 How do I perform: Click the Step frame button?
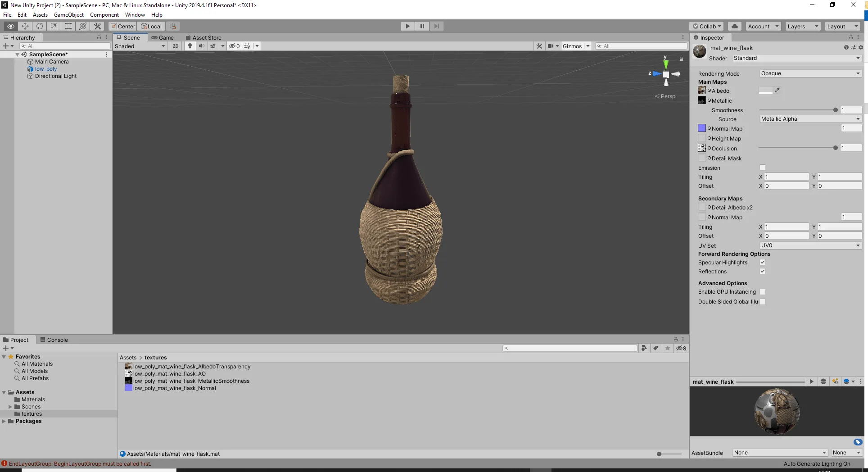click(436, 26)
